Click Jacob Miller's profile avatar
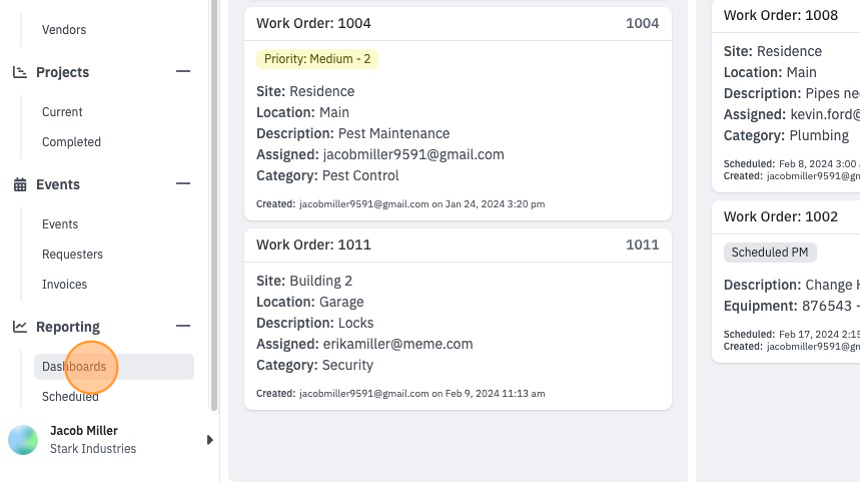The width and height of the screenshot is (860, 482). [23, 440]
